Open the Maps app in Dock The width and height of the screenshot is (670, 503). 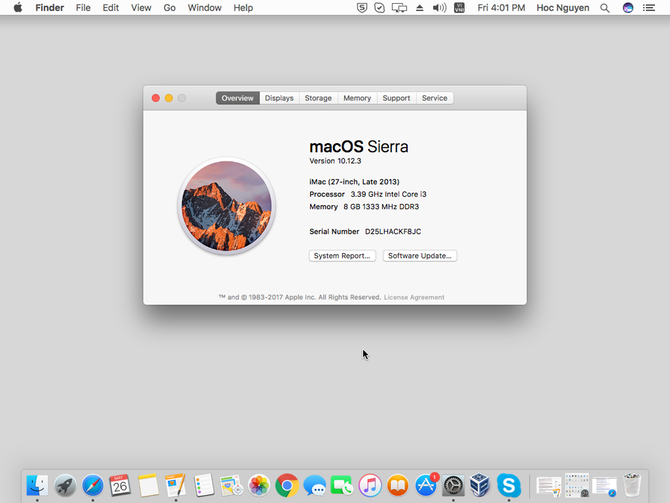pos(231,485)
